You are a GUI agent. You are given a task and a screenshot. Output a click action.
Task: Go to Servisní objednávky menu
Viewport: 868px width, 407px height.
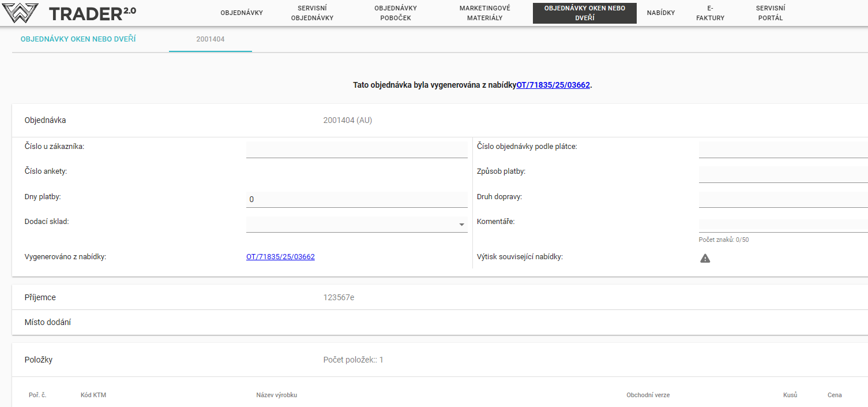[x=312, y=13]
